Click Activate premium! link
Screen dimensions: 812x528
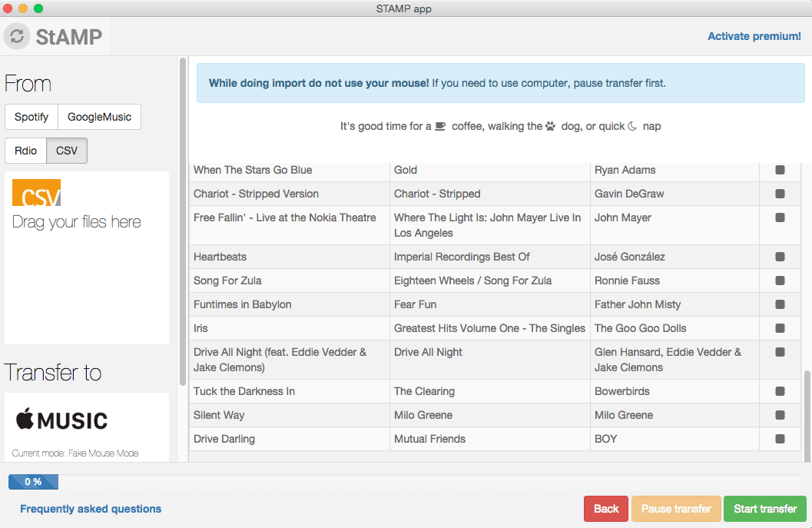pos(754,36)
